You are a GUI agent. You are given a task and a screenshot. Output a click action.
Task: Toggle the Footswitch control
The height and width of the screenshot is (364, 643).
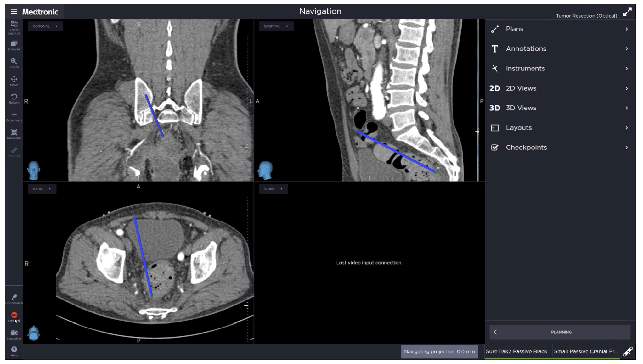click(x=14, y=299)
